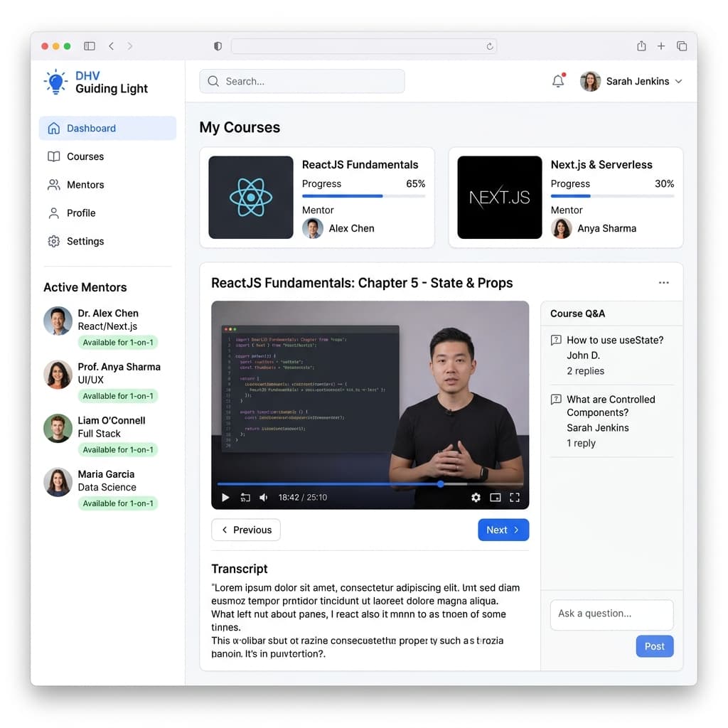The image size is (728, 728).
Task: Go to the Next lesson
Action: 503,530
